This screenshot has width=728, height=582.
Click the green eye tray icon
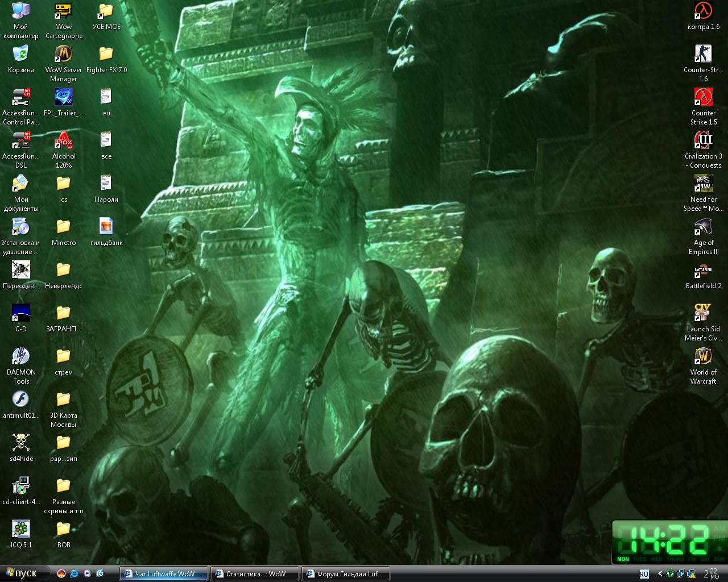[671, 574]
